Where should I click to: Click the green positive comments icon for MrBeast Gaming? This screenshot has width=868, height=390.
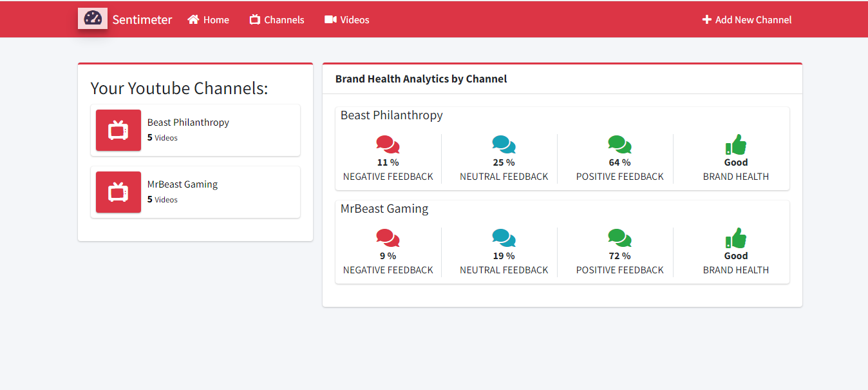coord(619,238)
